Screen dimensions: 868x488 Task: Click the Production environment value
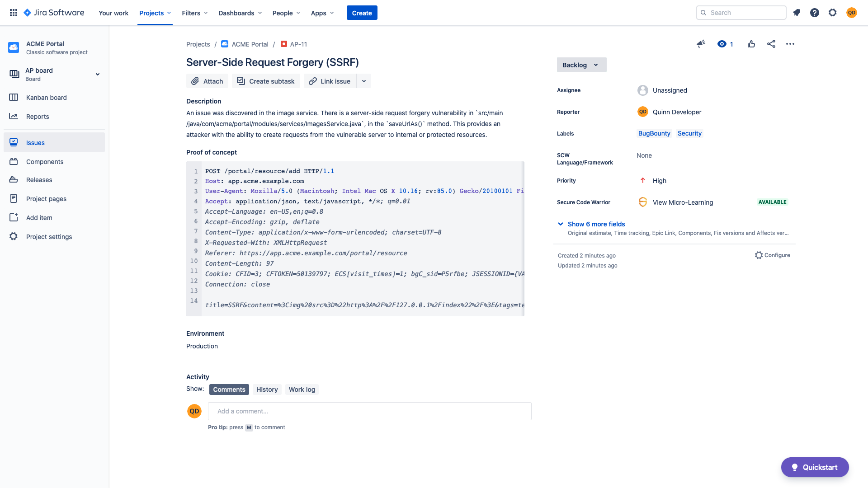tap(202, 346)
